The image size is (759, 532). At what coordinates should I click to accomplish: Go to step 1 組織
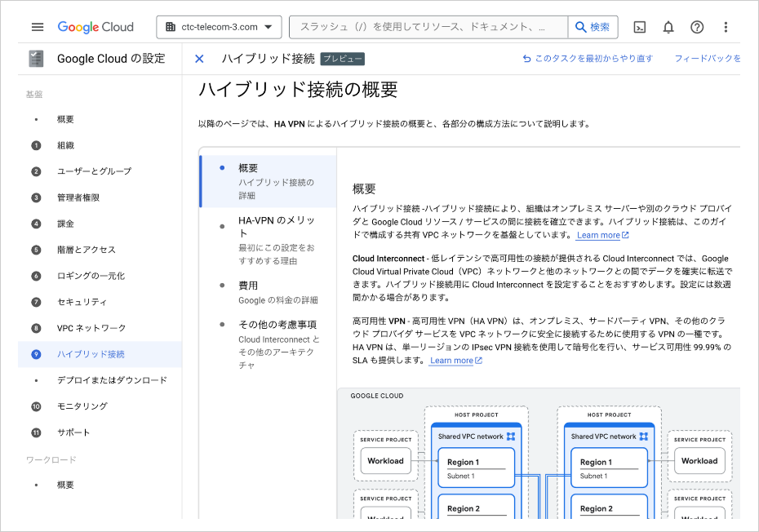point(100,146)
